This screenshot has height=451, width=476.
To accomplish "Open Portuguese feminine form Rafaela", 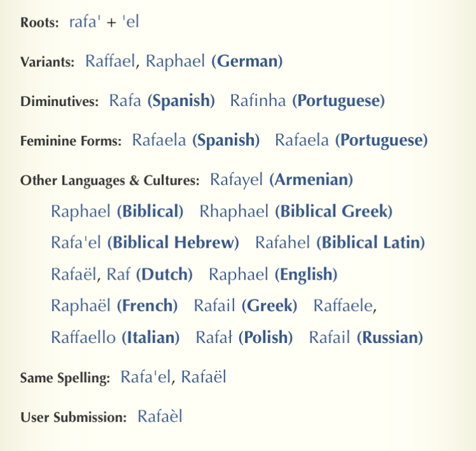I will tap(302, 140).
